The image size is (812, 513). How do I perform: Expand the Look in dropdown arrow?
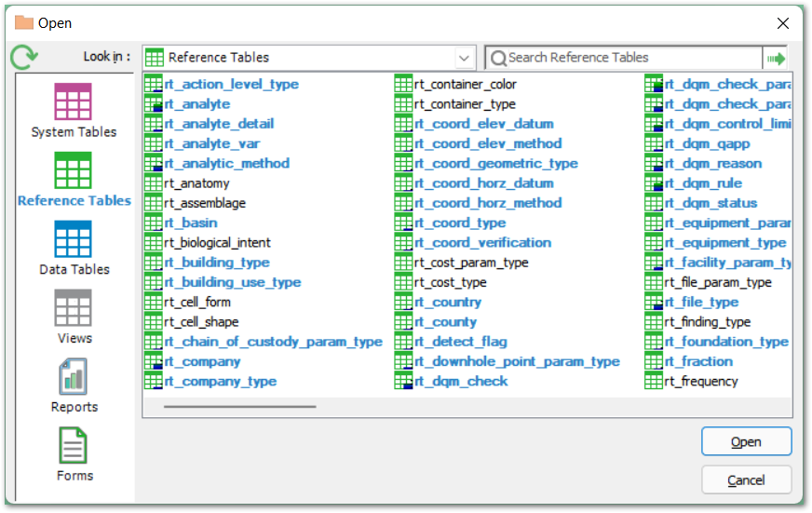[x=464, y=58]
